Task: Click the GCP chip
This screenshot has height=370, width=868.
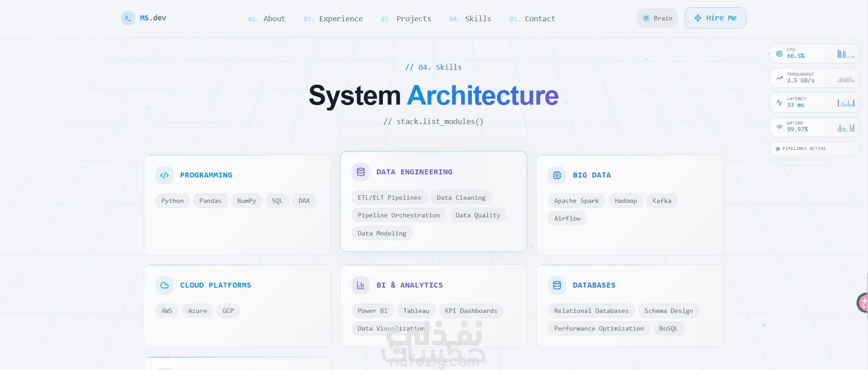Action: coord(228,311)
